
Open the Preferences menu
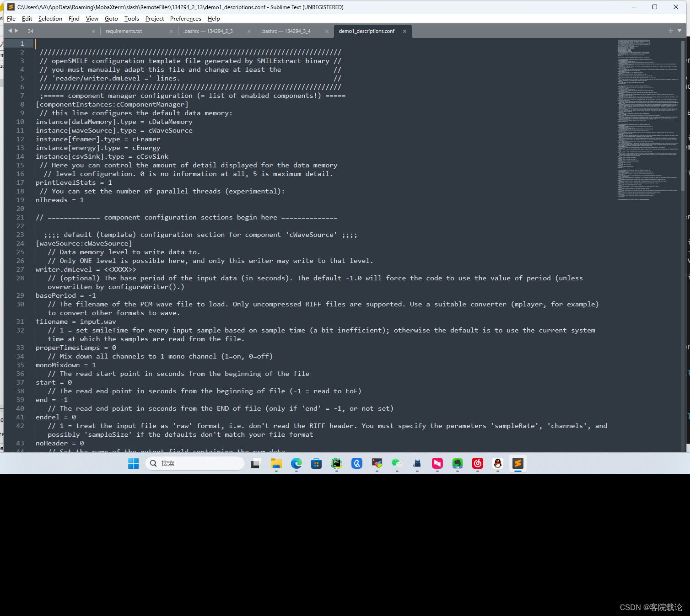pos(186,19)
